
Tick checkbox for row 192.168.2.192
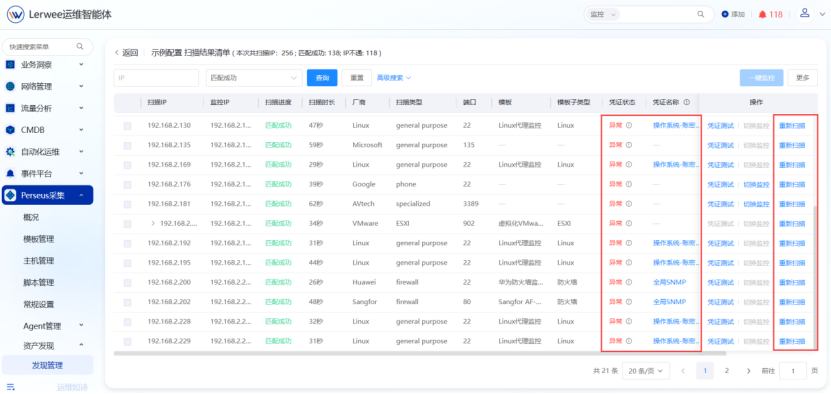coord(127,244)
